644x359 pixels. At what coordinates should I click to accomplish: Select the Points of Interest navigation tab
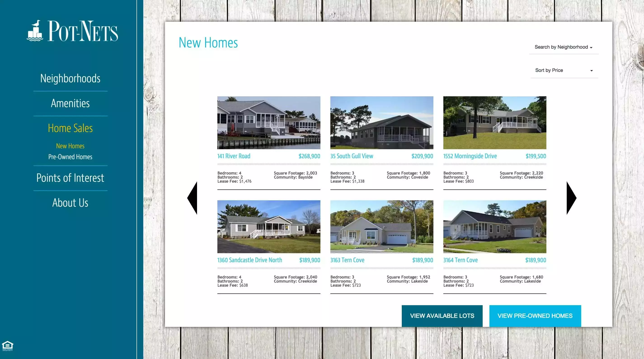pyautogui.click(x=70, y=177)
